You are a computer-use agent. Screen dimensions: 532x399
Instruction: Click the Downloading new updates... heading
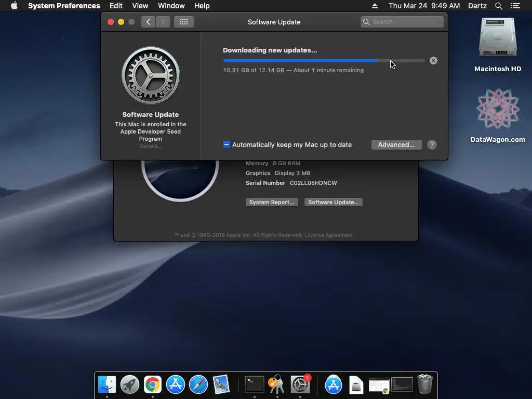click(270, 50)
